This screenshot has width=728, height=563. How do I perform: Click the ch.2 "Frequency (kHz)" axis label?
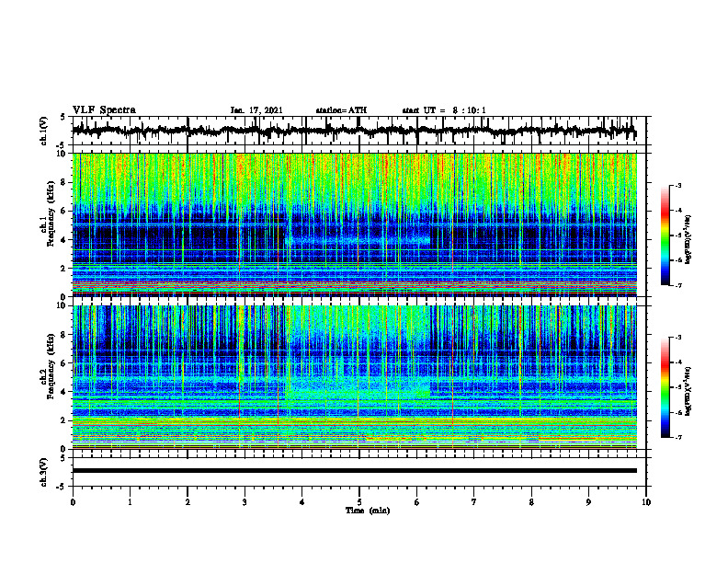[x=51, y=366]
